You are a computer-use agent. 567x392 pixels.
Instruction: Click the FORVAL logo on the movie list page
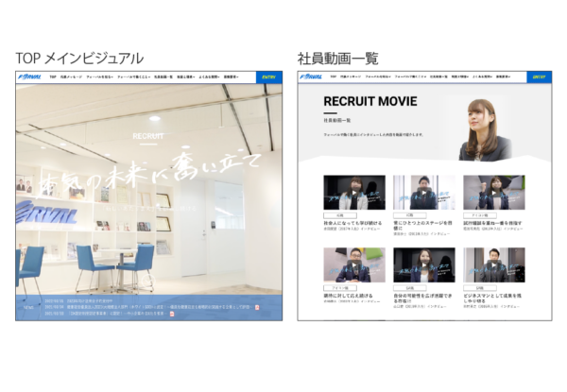(x=311, y=77)
